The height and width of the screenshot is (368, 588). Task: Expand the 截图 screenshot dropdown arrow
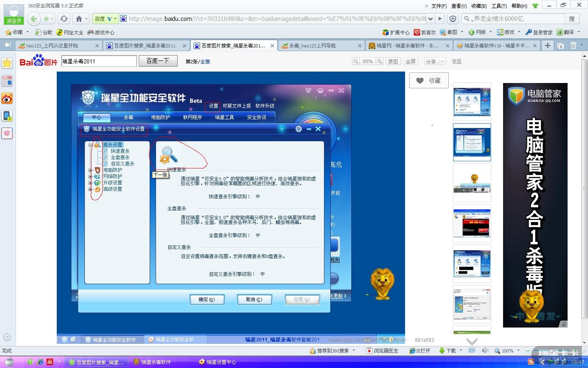pos(462,32)
